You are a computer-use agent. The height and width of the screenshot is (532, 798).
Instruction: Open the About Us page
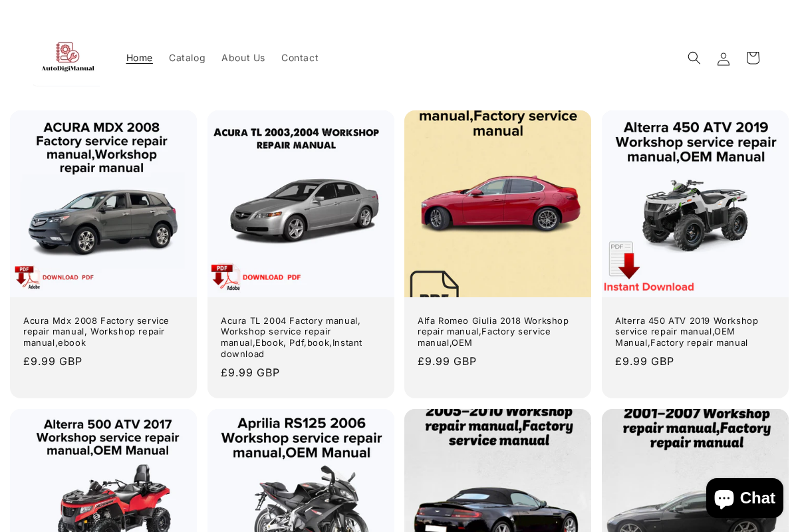click(243, 57)
